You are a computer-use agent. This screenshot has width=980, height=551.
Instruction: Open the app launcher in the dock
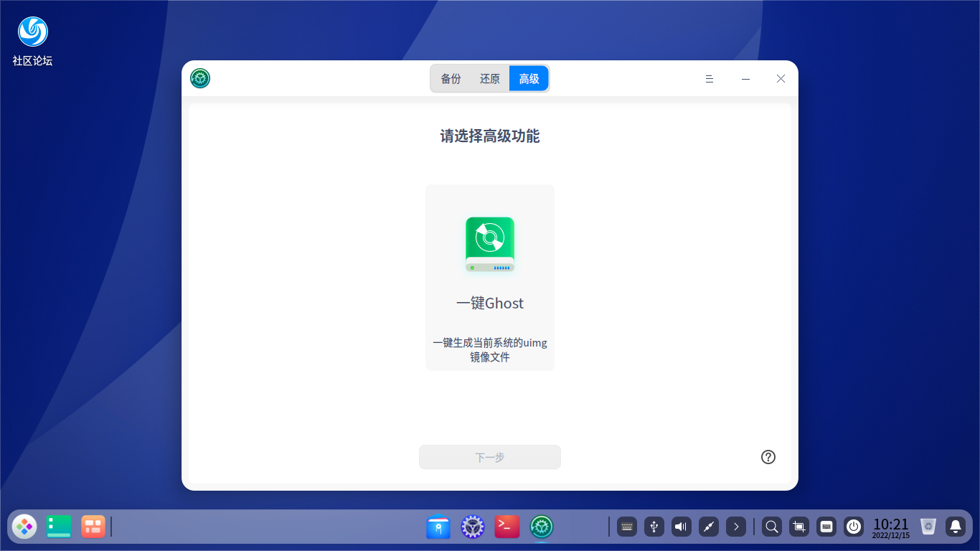[x=24, y=527]
